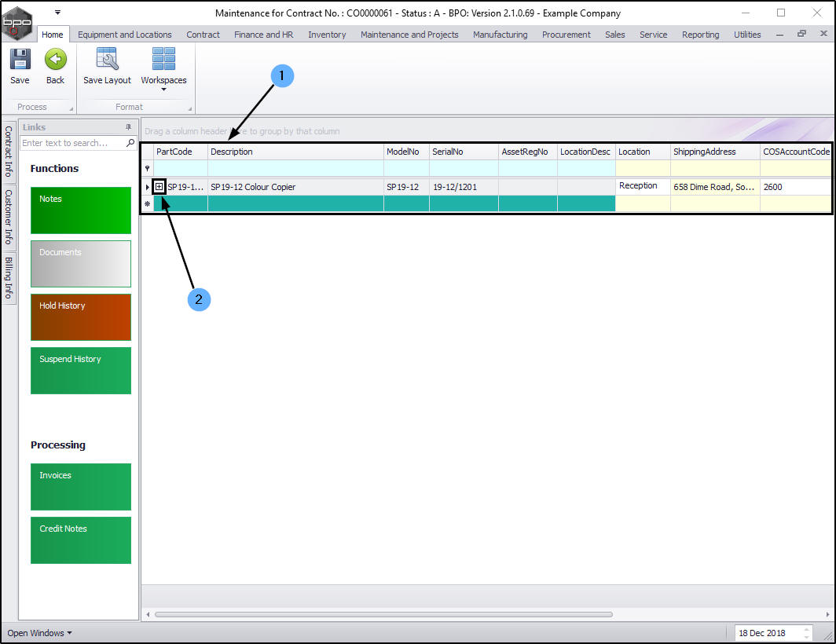836x644 pixels.
Task: Click the Save Layout icon
Action: pos(107,59)
